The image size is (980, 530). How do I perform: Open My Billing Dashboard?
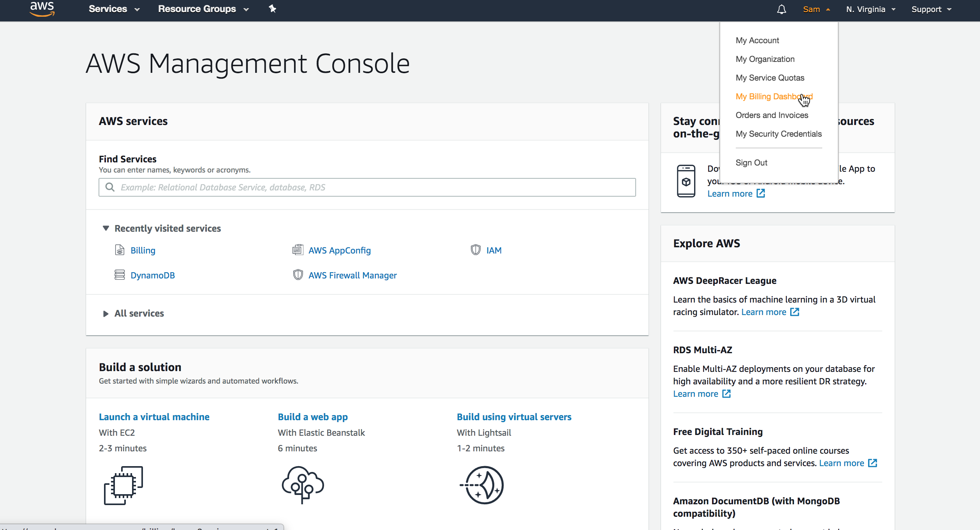click(774, 97)
